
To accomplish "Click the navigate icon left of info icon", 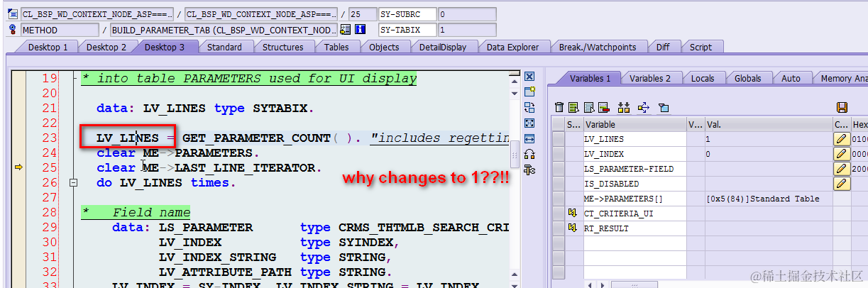I will (x=346, y=30).
